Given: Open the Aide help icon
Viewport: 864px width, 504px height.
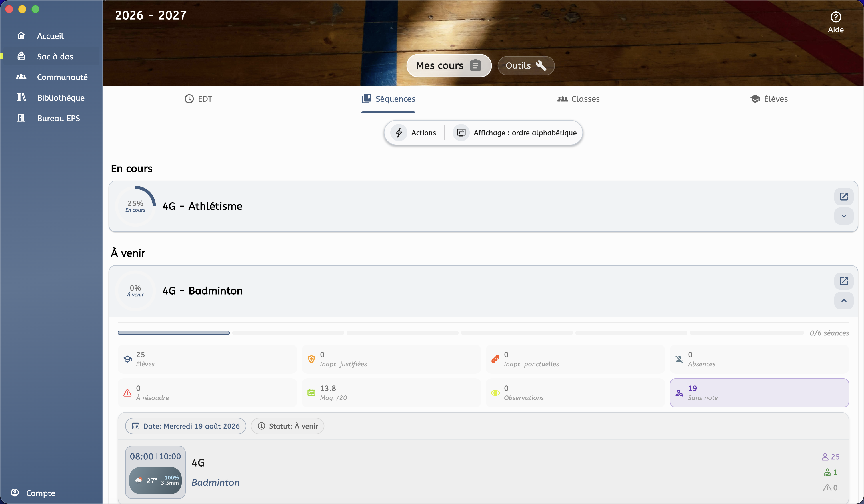Looking at the screenshot, I should pyautogui.click(x=835, y=17).
